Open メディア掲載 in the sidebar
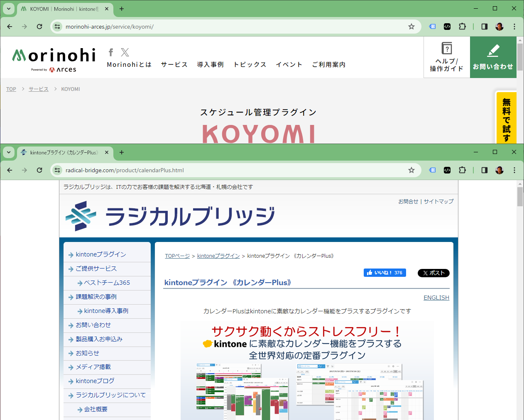The width and height of the screenshot is (524, 420). pos(107,367)
